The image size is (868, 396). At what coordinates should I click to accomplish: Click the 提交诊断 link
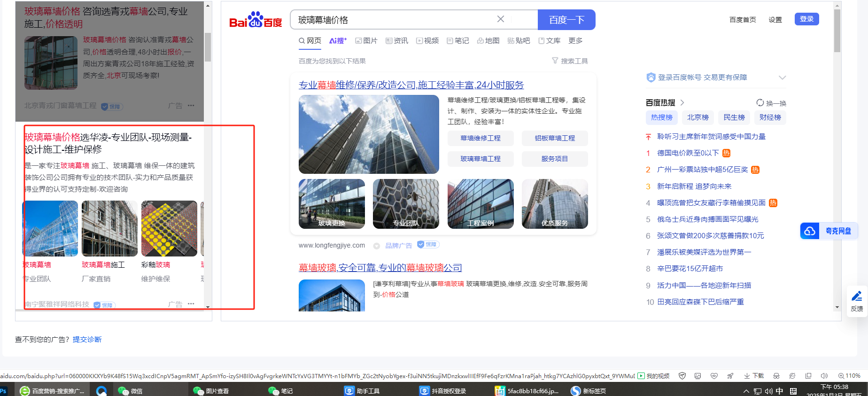point(87,340)
